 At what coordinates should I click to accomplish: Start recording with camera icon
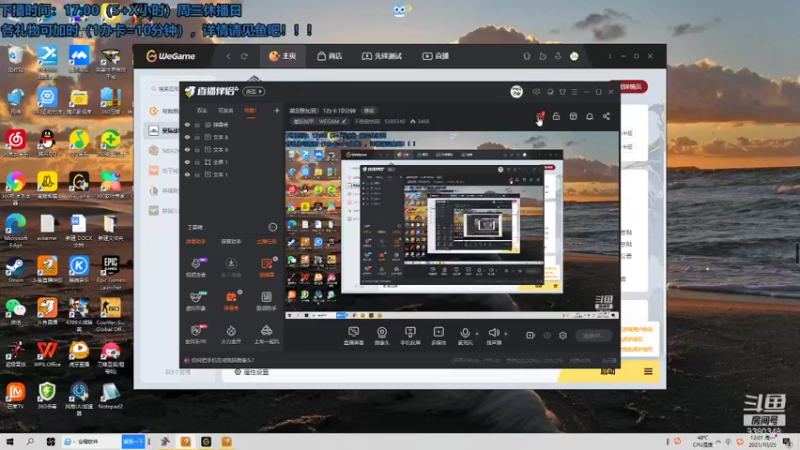(x=531, y=335)
